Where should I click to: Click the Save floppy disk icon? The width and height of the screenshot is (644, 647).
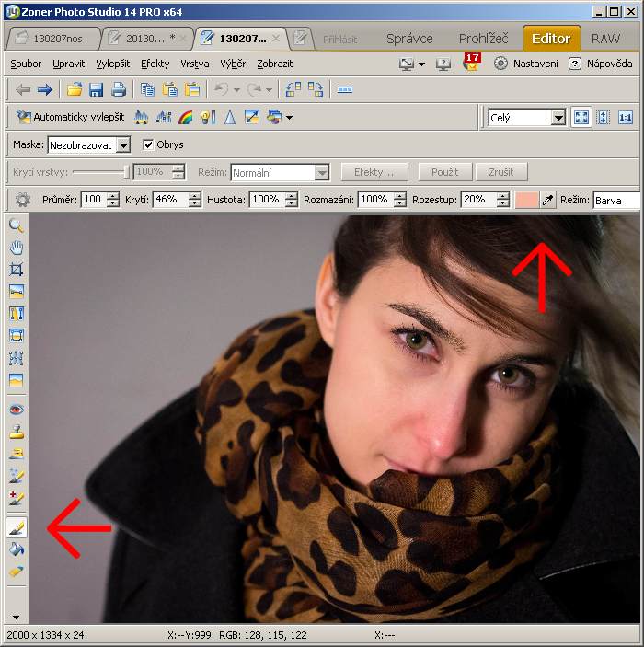96,89
